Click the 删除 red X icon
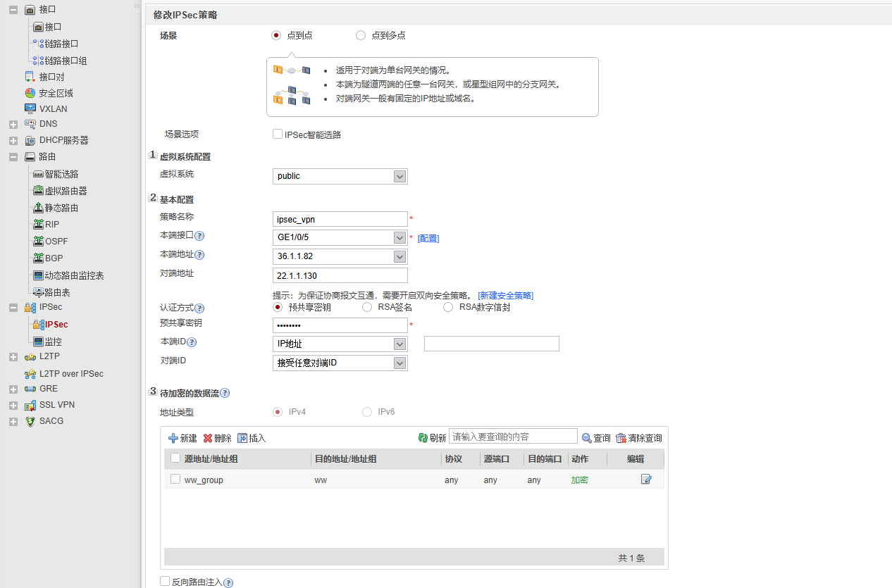Viewport: 892px width, 588px height. [x=208, y=438]
